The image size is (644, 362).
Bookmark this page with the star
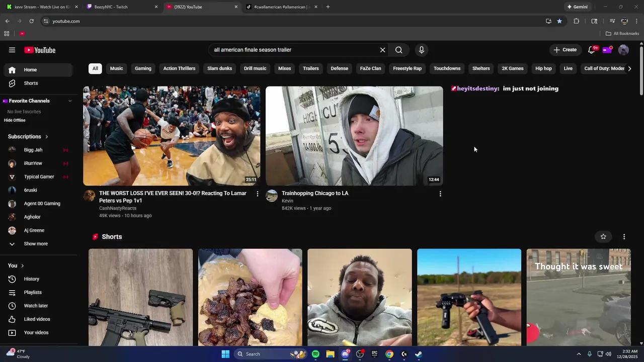click(x=559, y=21)
